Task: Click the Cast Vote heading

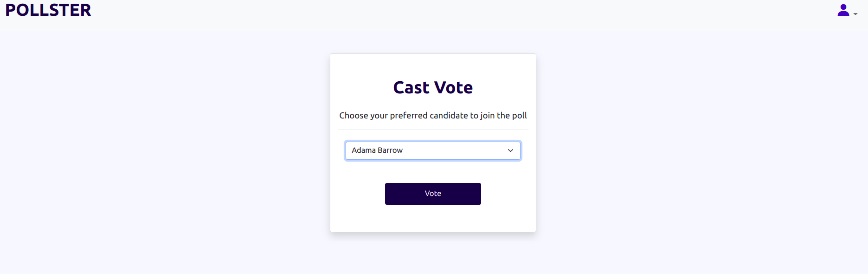Action: [433, 88]
